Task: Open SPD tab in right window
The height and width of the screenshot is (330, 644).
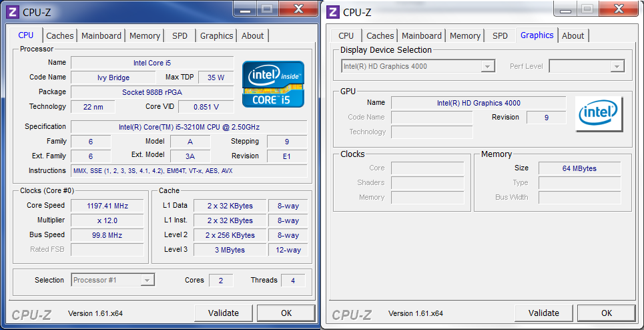Action: click(500, 36)
